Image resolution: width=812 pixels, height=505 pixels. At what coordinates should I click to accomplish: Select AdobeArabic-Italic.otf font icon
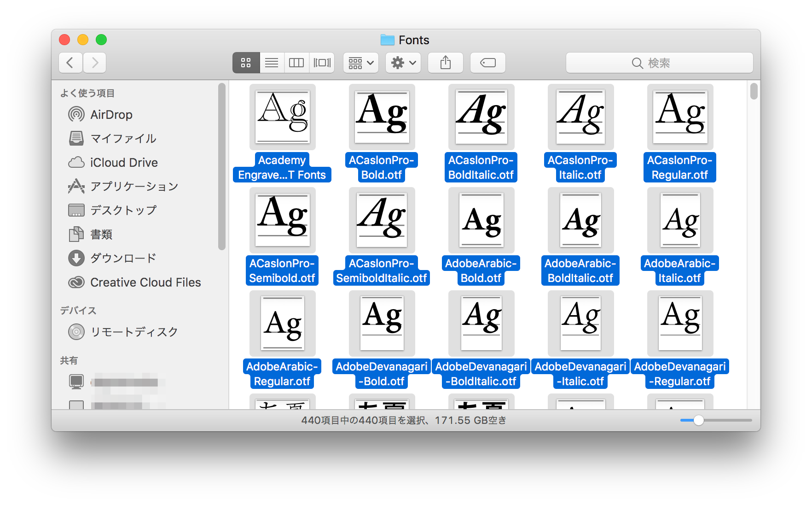(680, 220)
